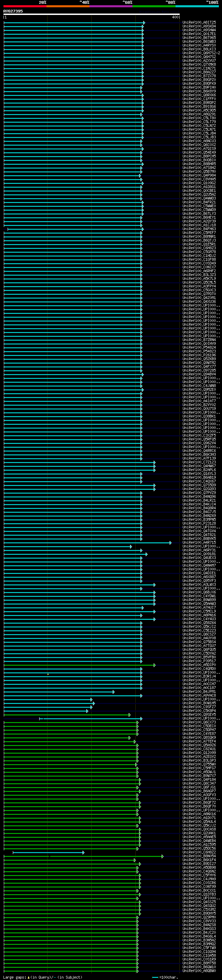Select the UniRef100_C5LT80 label
Image resolution: width=222 pixels, height=980 pixels.
(199, 118)
